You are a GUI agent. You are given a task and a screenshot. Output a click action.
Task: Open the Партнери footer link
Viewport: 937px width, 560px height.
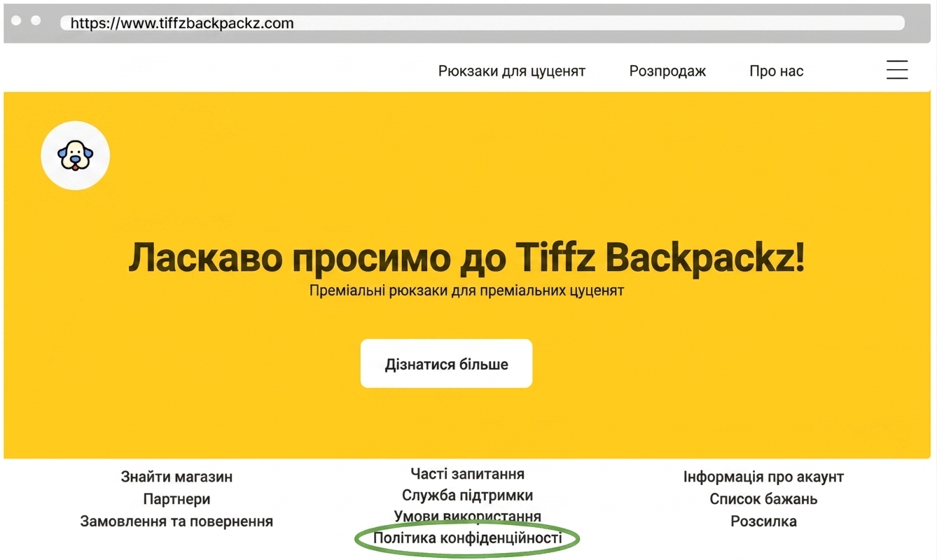(x=176, y=499)
